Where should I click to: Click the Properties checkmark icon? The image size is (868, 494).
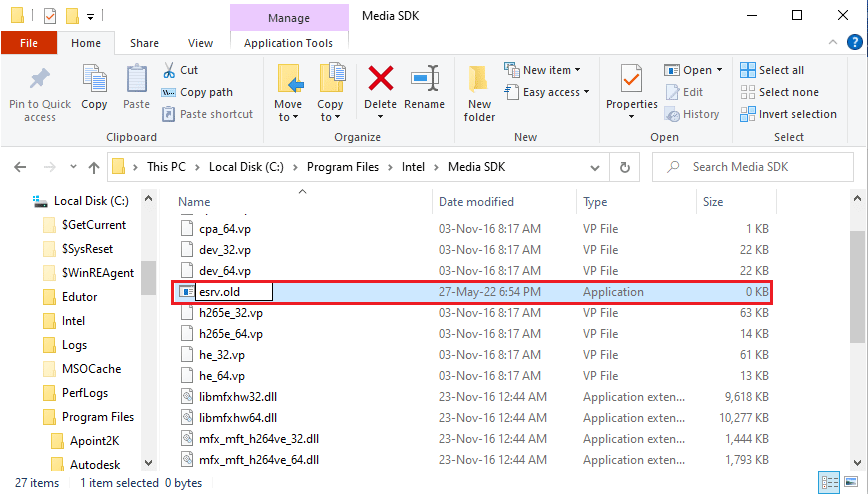tap(631, 79)
